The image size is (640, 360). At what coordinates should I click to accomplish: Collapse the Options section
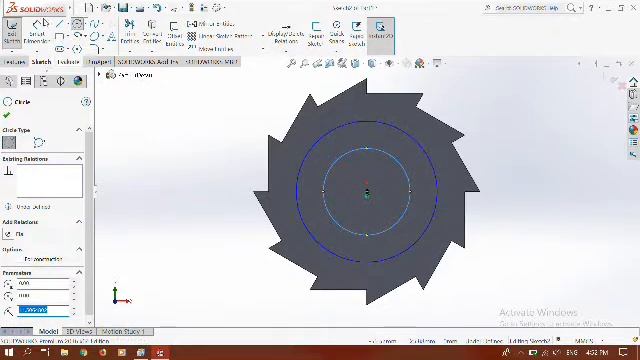coord(79,249)
